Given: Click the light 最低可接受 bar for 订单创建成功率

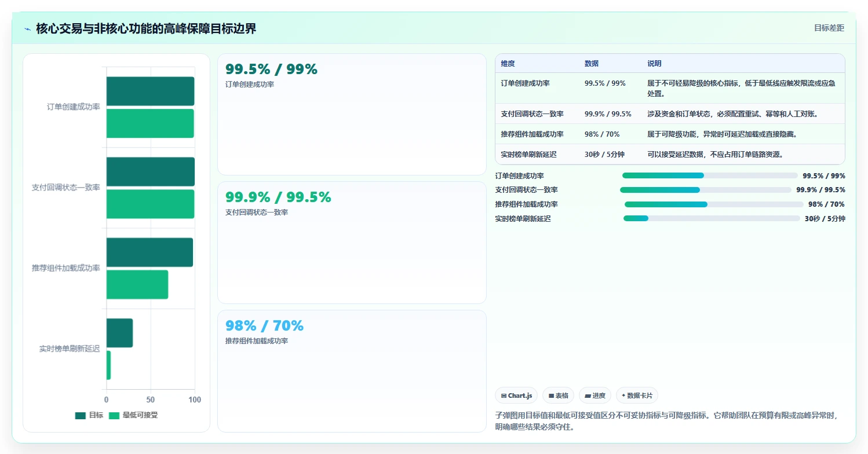Looking at the screenshot, I should click(150, 123).
